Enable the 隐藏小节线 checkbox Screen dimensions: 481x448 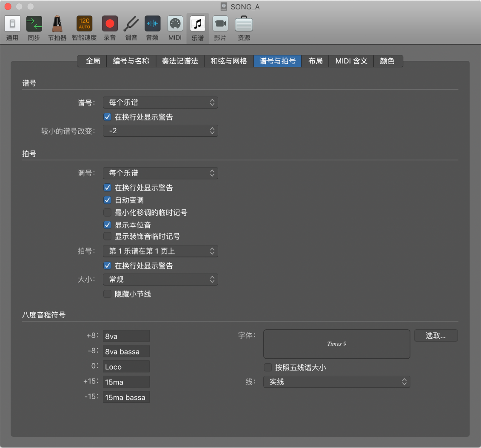click(107, 294)
